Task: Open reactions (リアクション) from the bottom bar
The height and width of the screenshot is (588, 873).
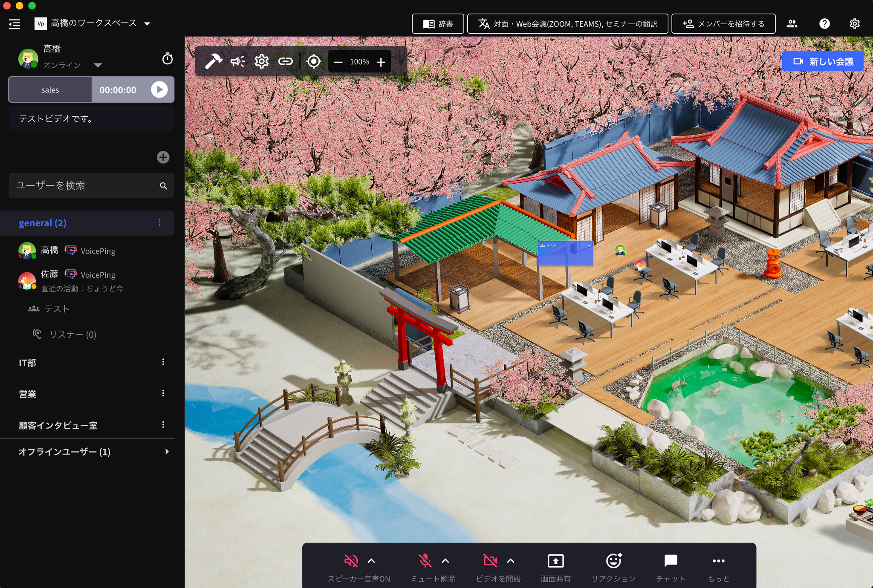Action: 614,561
